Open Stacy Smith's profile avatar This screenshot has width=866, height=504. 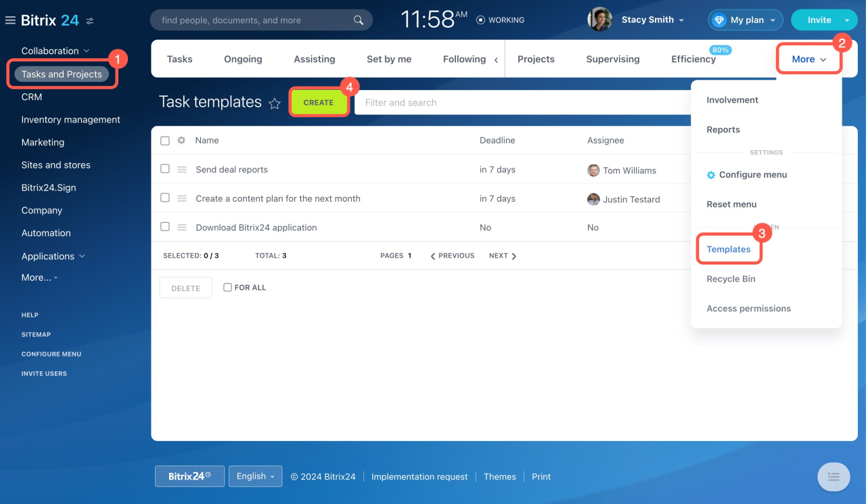point(600,20)
